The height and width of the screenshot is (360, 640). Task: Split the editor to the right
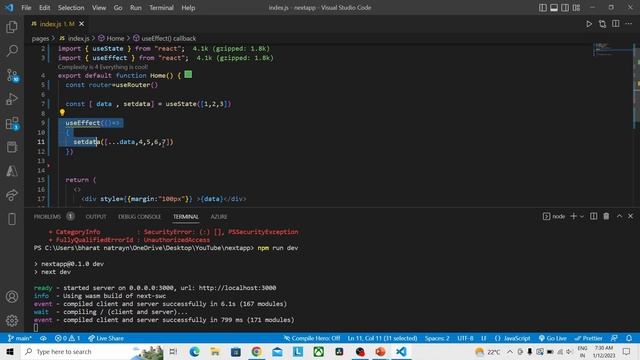click(x=616, y=24)
